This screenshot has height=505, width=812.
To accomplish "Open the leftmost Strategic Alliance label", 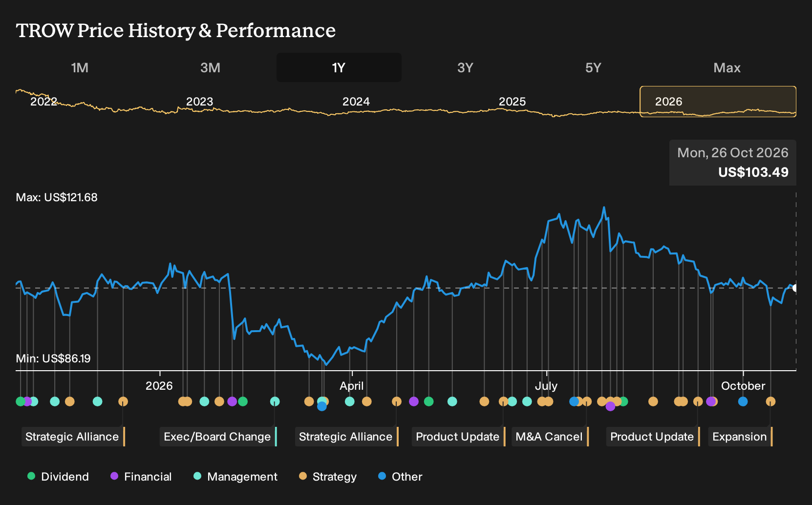I will [x=73, y=437].
